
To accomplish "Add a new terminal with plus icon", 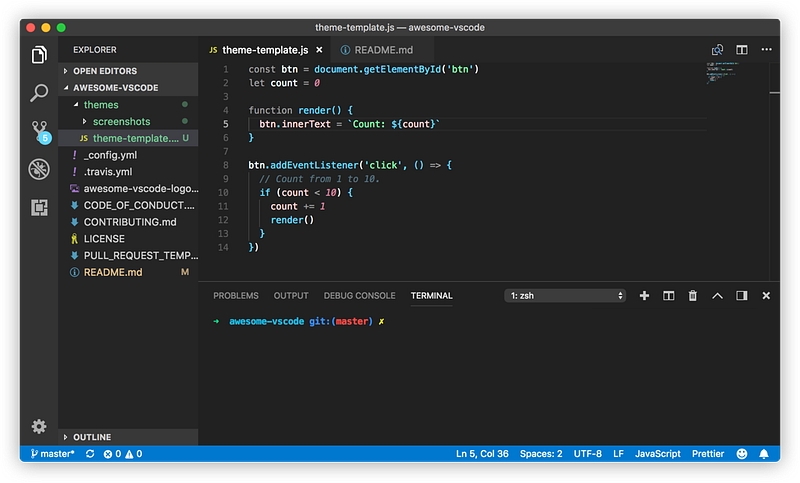I will tap(644, 296).
